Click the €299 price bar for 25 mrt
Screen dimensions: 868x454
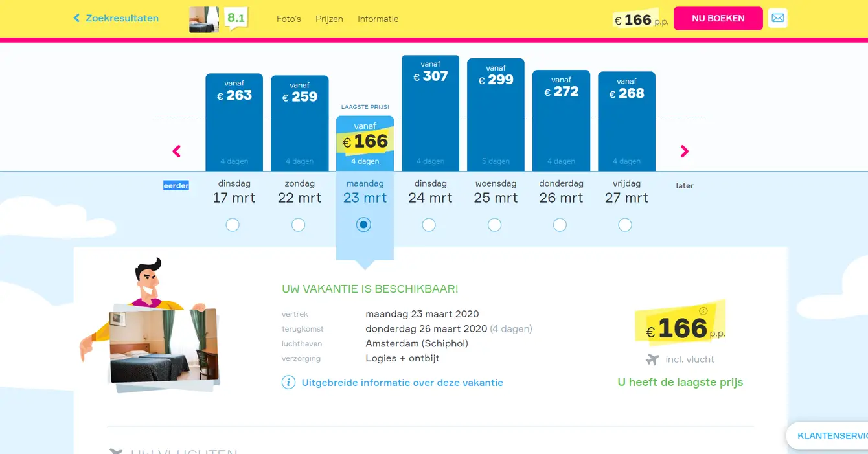[x=496, y=115]
